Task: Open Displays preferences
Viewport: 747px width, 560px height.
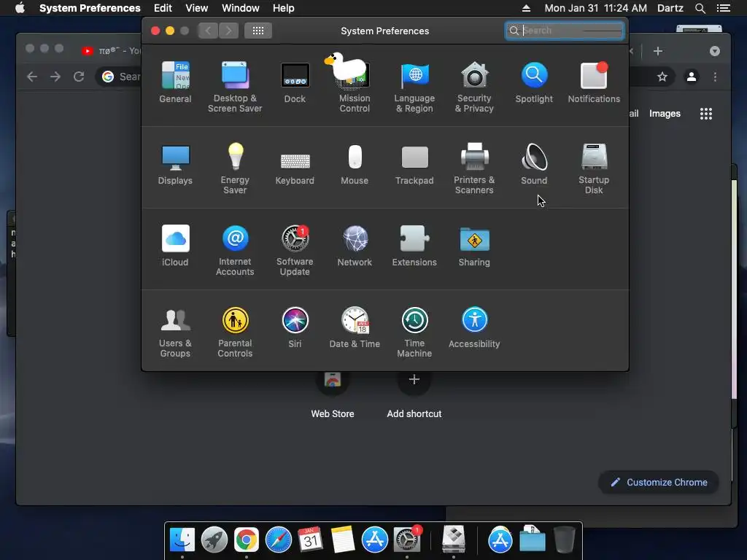Action: [175, 164]
